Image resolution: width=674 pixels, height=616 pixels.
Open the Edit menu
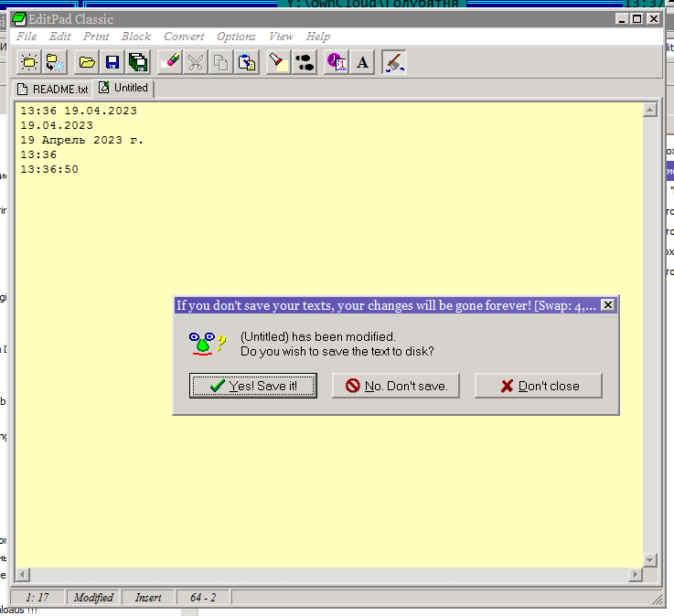click(59, 37)
